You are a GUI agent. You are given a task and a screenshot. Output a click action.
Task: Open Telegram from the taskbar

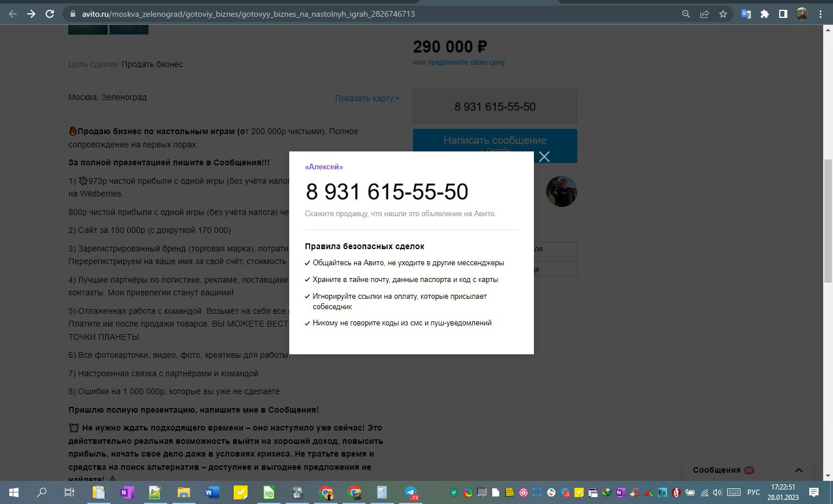[x=411, y=492]
